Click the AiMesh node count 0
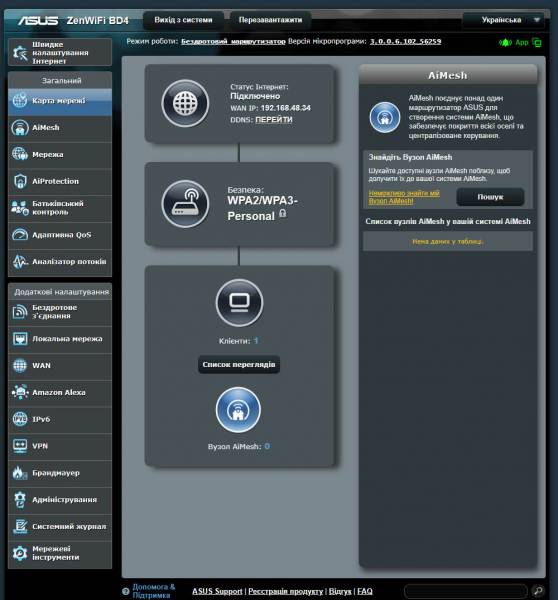Screen dimensions: 558x600 (x=267, y=446)
